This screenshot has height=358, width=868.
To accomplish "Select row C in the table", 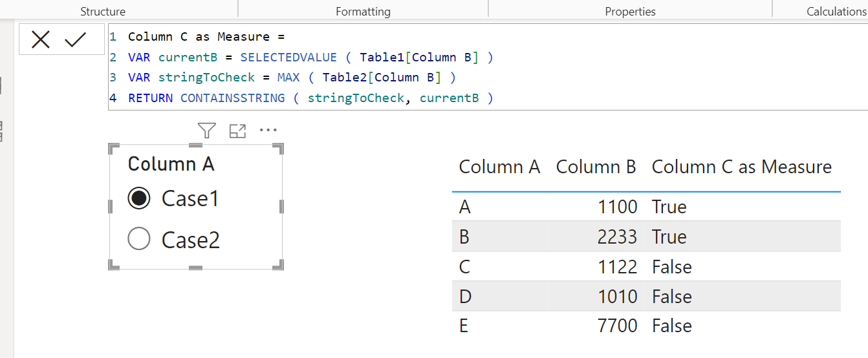I will (646, 267).
